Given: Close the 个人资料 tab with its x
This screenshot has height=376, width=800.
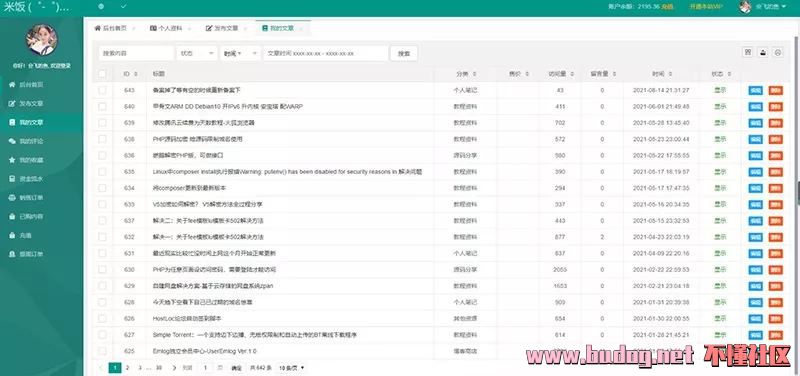Looking at the screenshot, I should [190, 29].
